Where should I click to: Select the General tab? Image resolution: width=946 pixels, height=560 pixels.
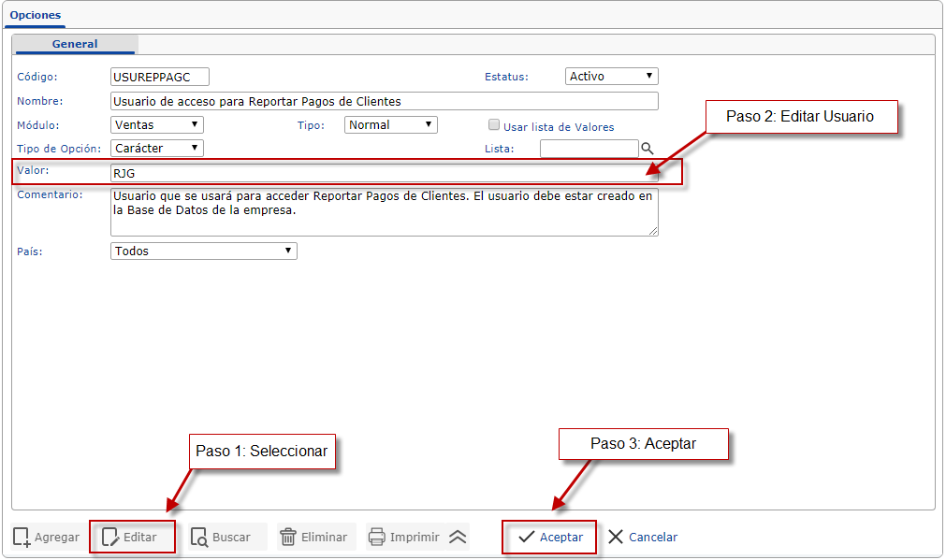tap(75, 44)
